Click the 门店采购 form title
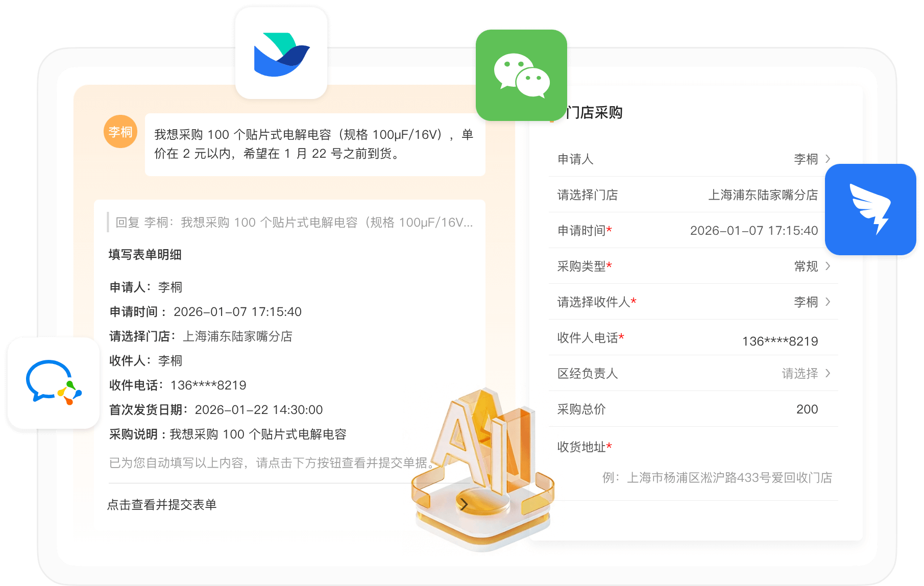 pyautogui.click(x=594, y=112)
